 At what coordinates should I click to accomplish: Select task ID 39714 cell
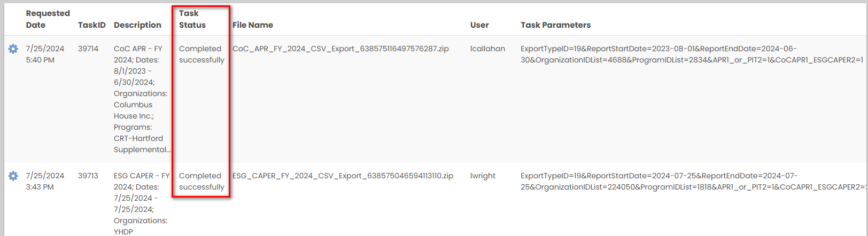click(88, 49)
